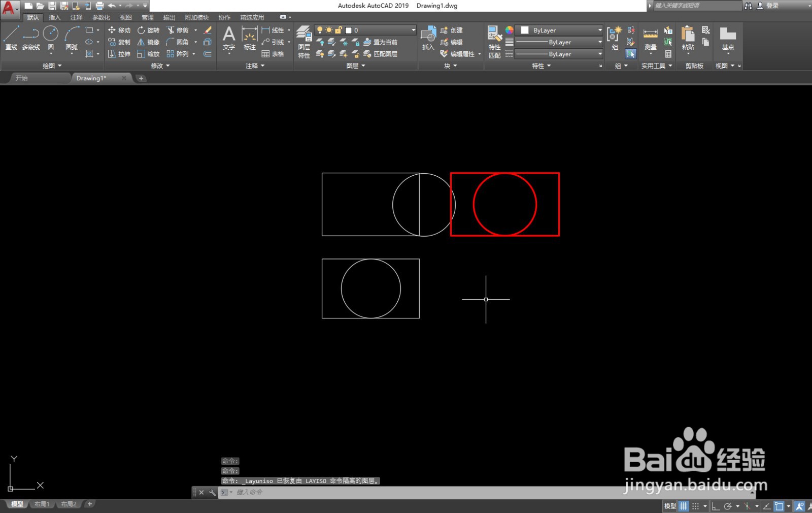Click the 表格 (Table) tool
Screen dimensions: 812x513
[273, 54]
